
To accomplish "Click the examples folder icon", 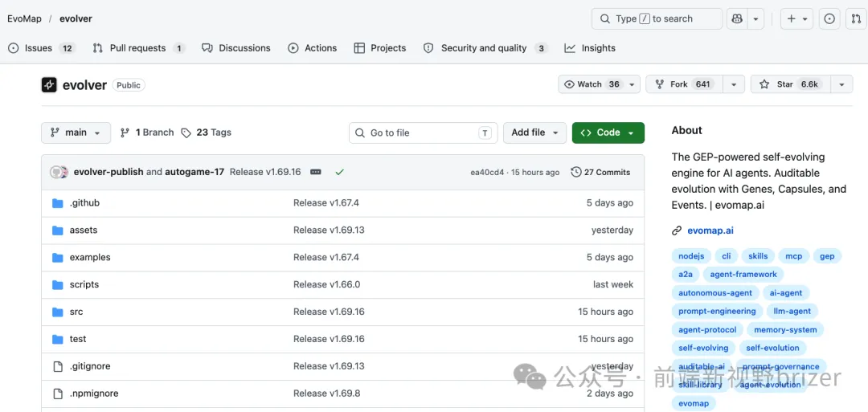I will (58, 258).
